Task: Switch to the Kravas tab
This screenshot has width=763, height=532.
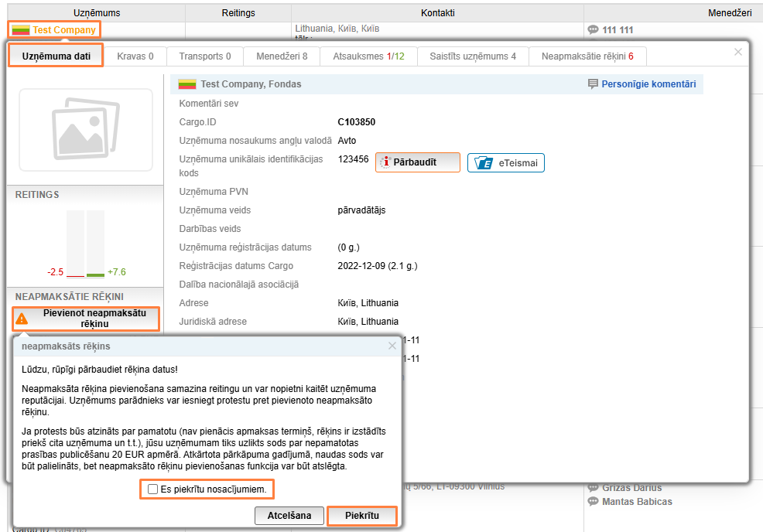Action: click(x=135, y=56)
